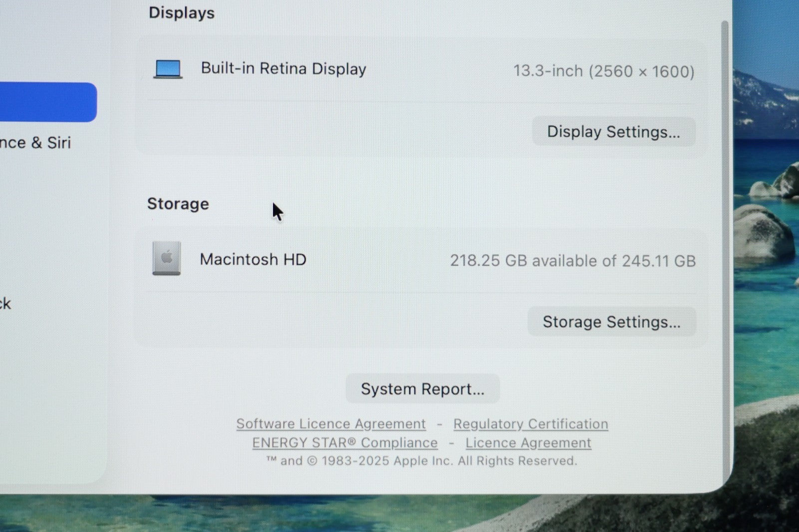This screenshot has height=532, width=799.
Task: Click the Storage section heading
Action: 178,204
